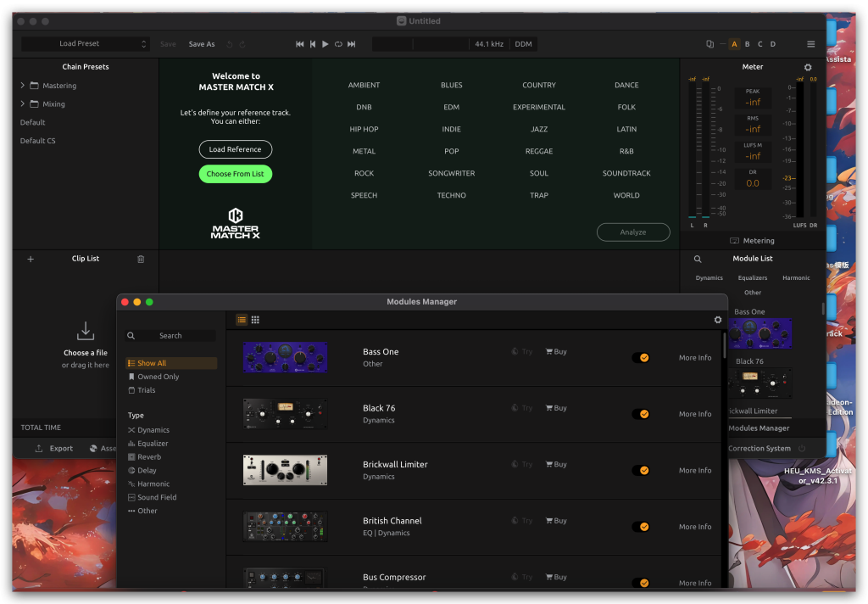Select comparison slot B
Image resolution: width=868 pixels, height=604 pixels.
[x=748, y=44]
